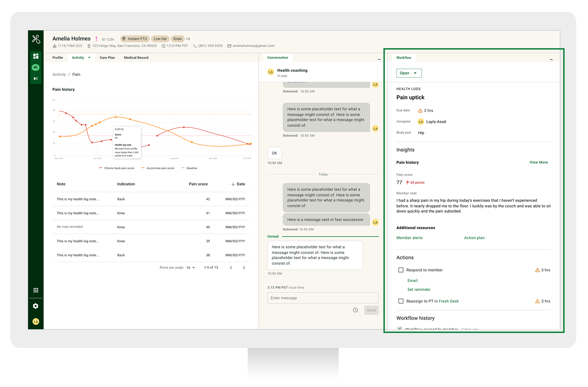Viewport: 588px width, 387px height.
Task: Click the 'Here is a message sent in fast succession' bubble
Action: point(326,220)
